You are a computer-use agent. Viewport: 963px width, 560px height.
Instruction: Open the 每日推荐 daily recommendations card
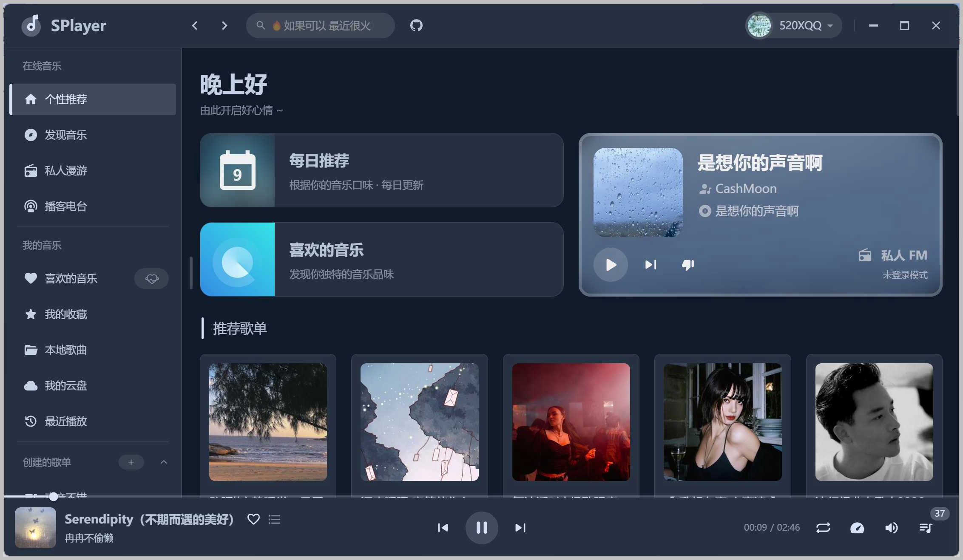click(x=381, y=170)
